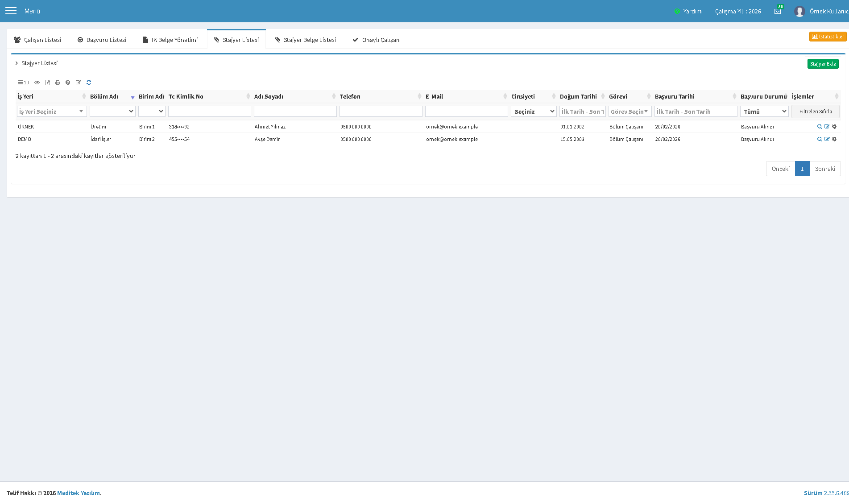Open the Birim Adı filter dropdown
The image size is (849, 504).
point(152,112)
